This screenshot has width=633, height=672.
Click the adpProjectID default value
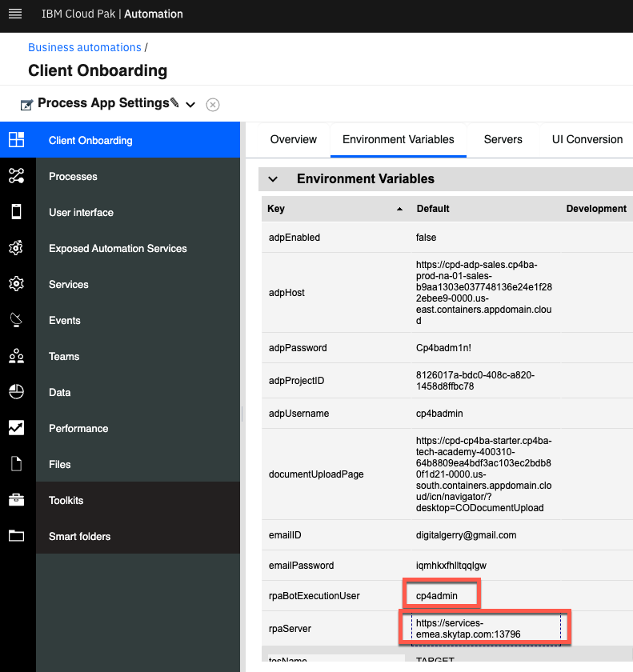click(475, 381)
